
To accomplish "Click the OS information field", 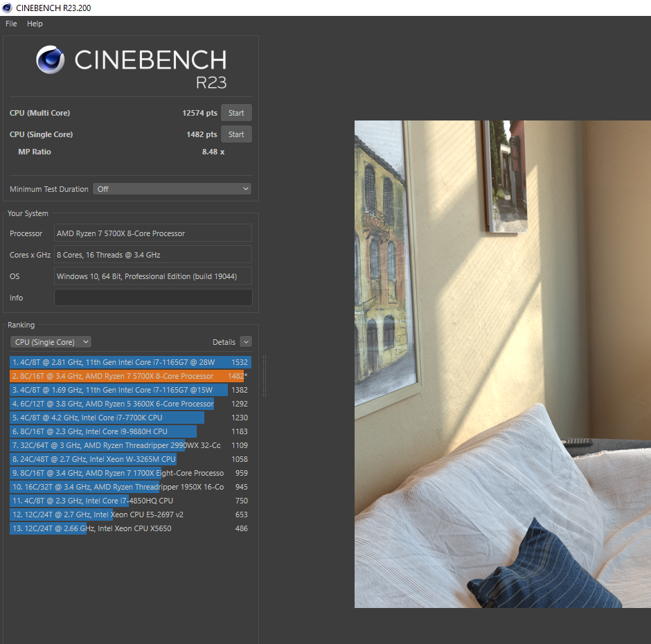I will (153, 276).
